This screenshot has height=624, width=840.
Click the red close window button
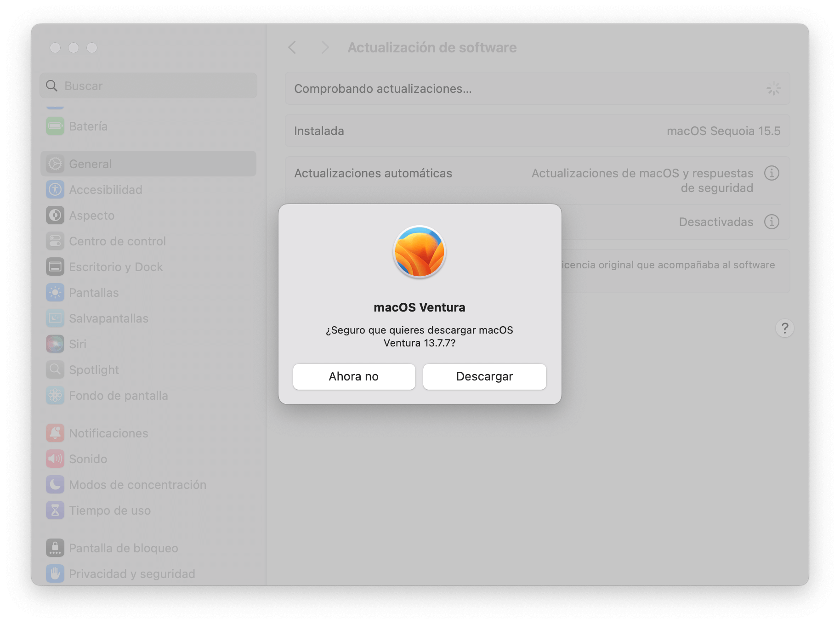(x=55, y=48)
